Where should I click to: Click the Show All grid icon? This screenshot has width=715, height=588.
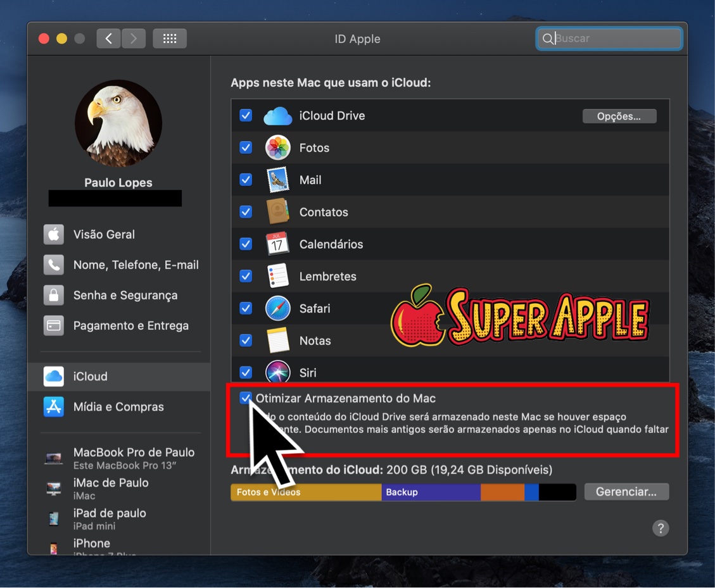pos(169,39)
